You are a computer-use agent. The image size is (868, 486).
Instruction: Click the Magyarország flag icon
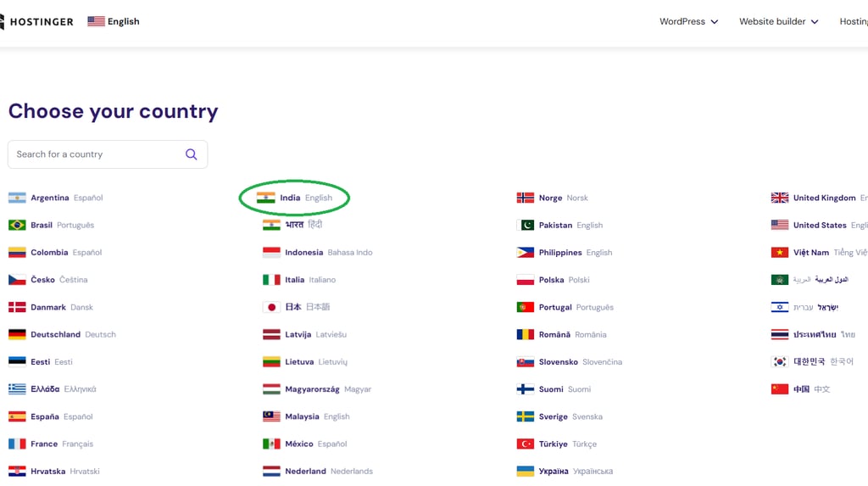click(x=271, y=389)
